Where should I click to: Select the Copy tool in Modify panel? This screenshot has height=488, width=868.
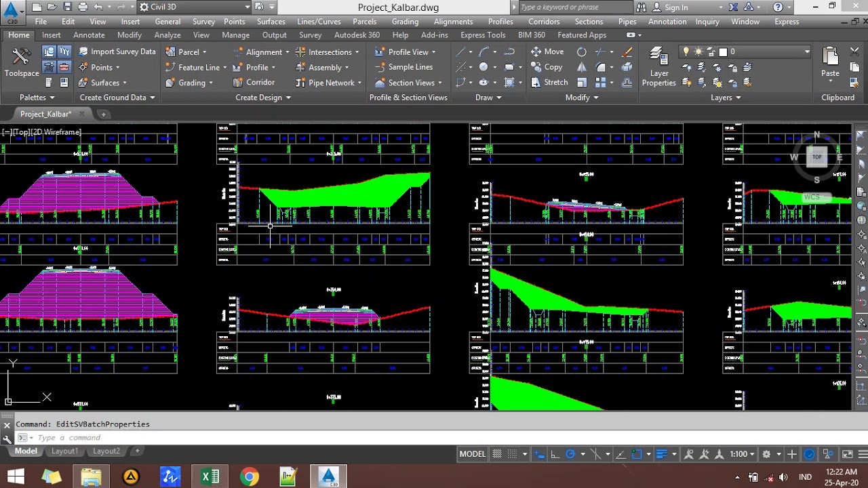(546, 67)
